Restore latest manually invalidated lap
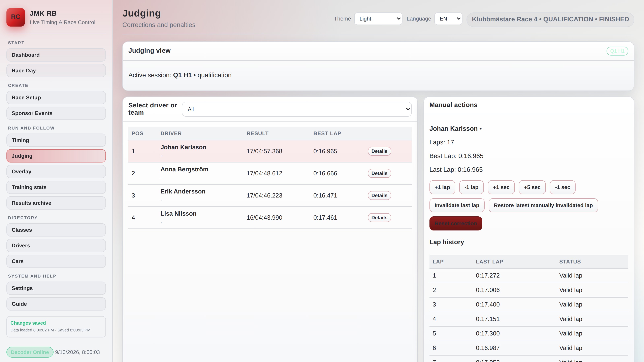The height and width of the screenshot is (362, 644). pos(543,205)
